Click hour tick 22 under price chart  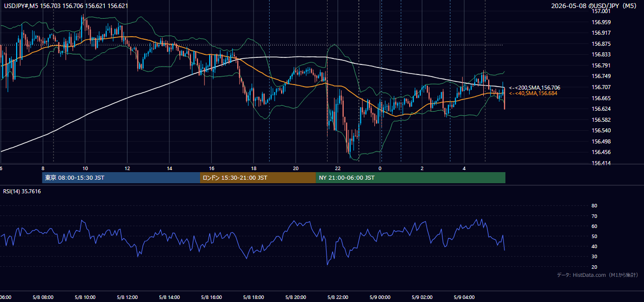338,169
